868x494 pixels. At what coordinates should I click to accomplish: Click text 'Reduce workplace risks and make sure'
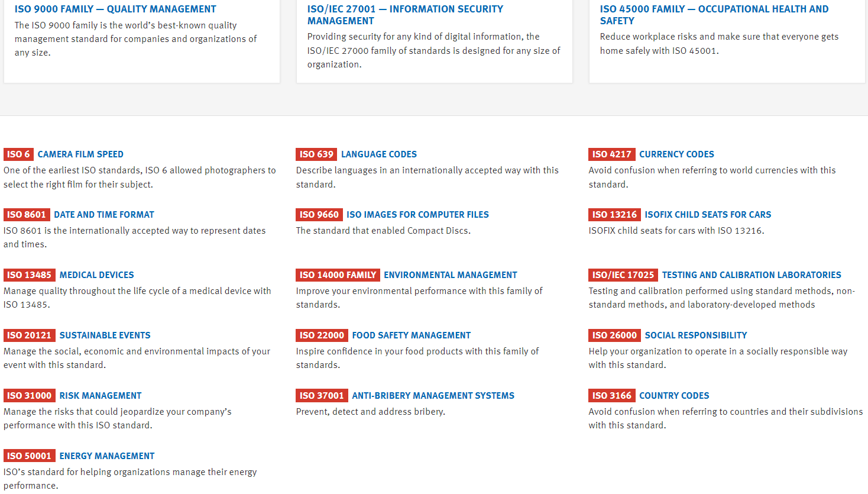[678, 37]
